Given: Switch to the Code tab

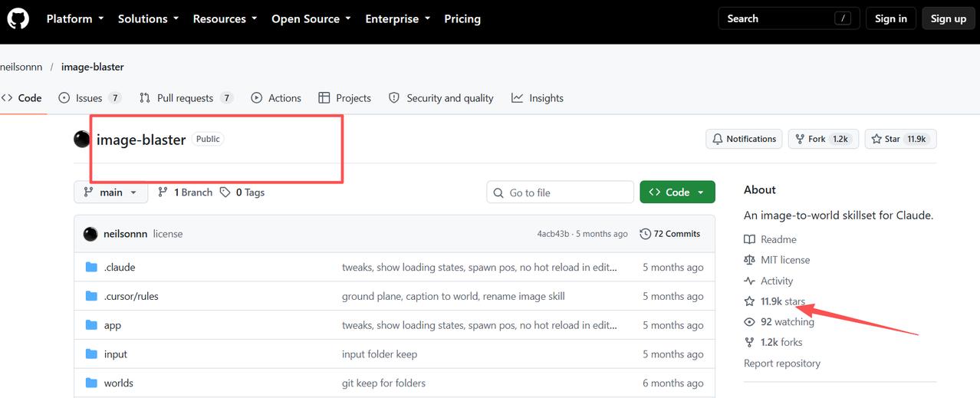Looking at the screenshot, I should (x=21, y=98).
